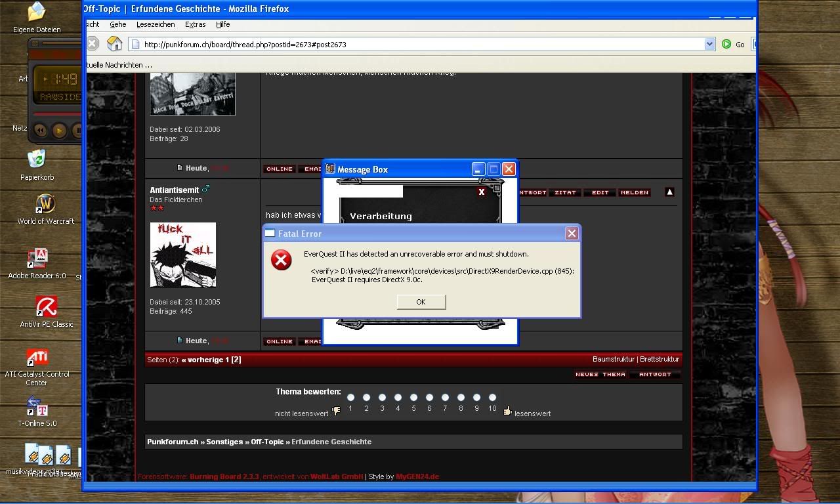Click the Firefox home icon

(115, 44)
